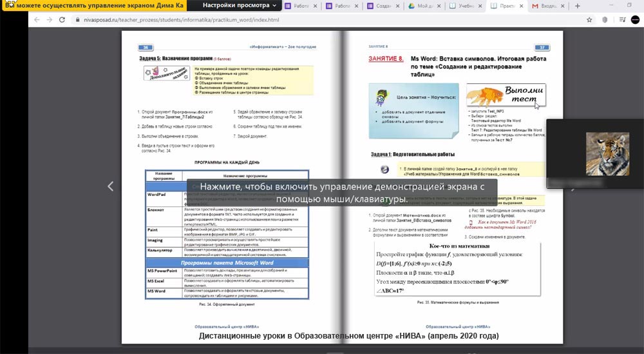The image size is (644, 354).
Task: Open the Chrome profile avatar icon
Action: click(x=636, y=20)
